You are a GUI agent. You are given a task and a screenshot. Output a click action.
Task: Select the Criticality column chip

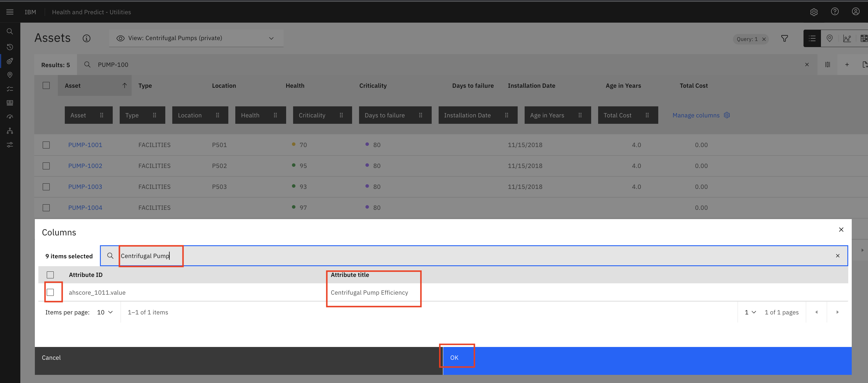[322, 115]
